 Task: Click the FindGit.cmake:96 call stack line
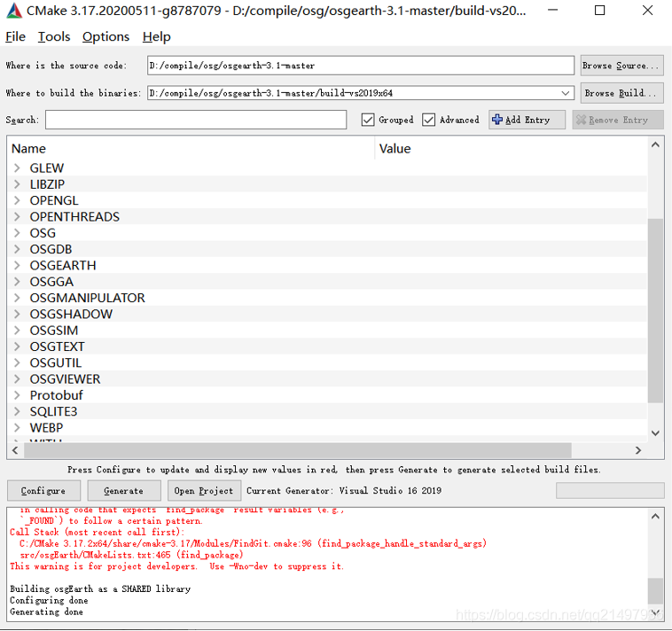coord(254,543)
